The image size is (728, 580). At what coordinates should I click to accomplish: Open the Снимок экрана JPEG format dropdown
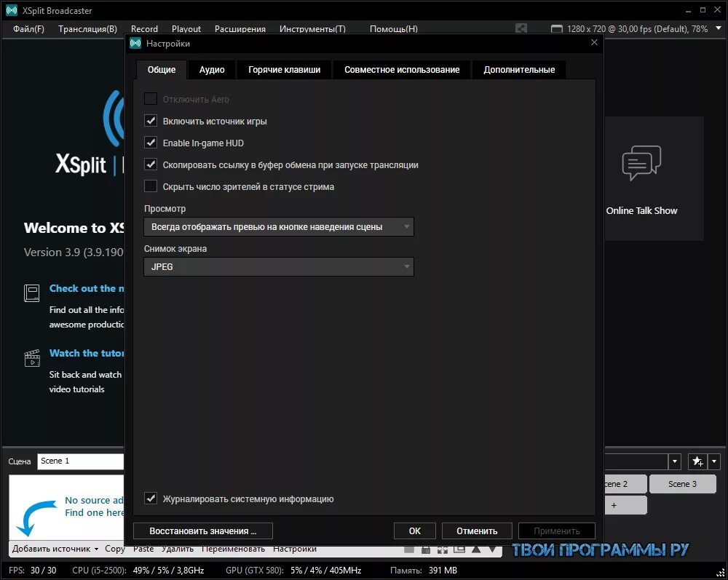[407, 266]
